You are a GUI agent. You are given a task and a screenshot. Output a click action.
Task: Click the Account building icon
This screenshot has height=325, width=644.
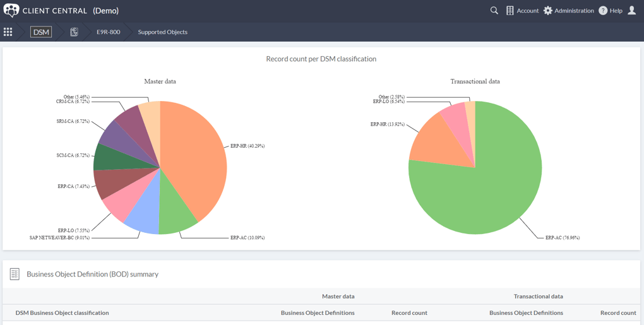tap(510, 11)
